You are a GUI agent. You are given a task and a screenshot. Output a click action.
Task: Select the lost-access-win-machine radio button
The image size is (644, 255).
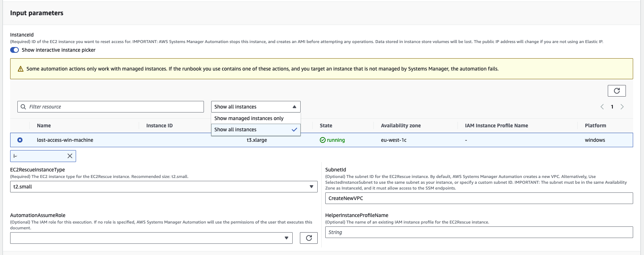tap(20, 140)
